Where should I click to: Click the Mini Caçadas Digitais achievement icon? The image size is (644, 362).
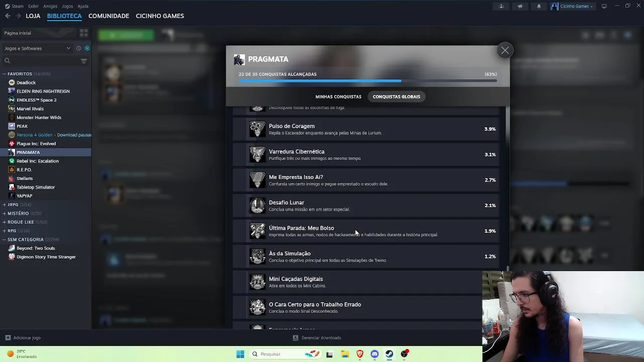pyautogui.click(x=258, y=282)
